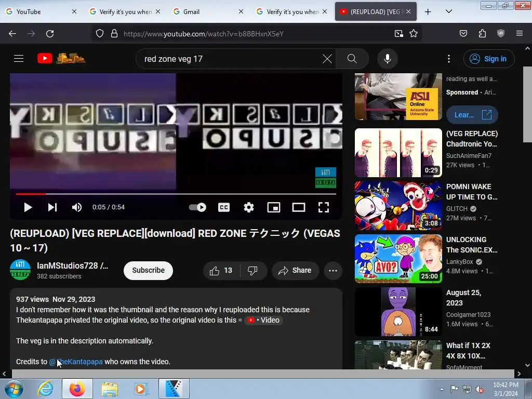Enter fullscreen mode
532x399 pixels.
point(324,207)
